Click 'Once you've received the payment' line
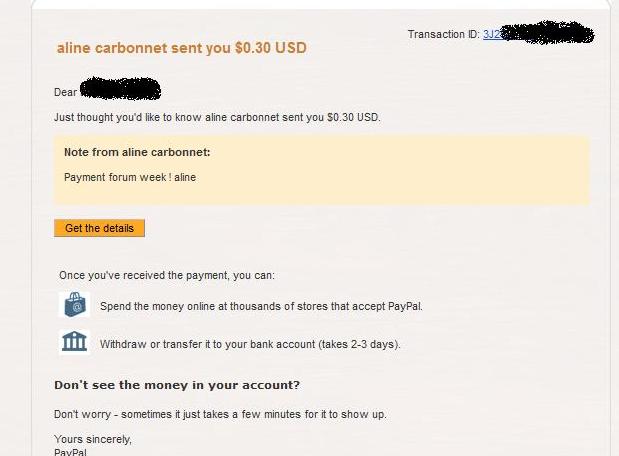619x456 pixels. (x=167, y=275)
